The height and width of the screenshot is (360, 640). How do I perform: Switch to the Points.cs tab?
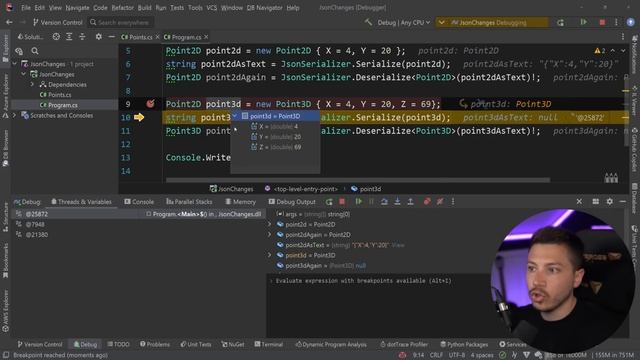point(137,37)
